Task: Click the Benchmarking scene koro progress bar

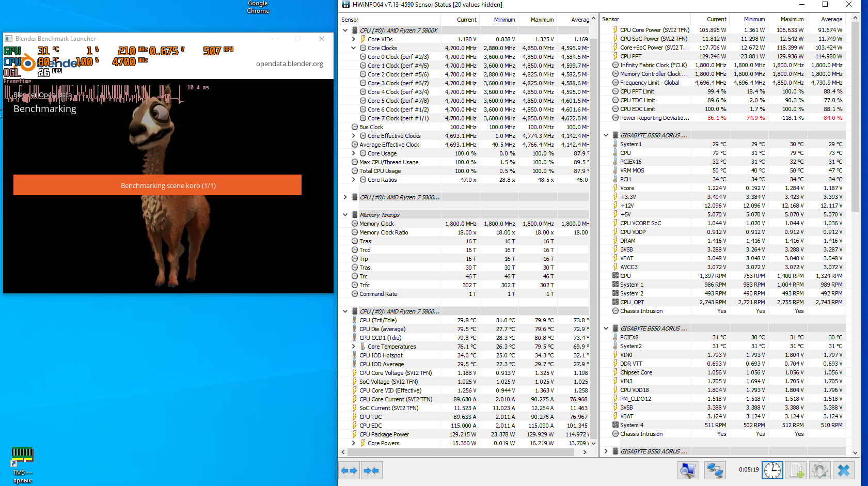Action: (157, 185)
